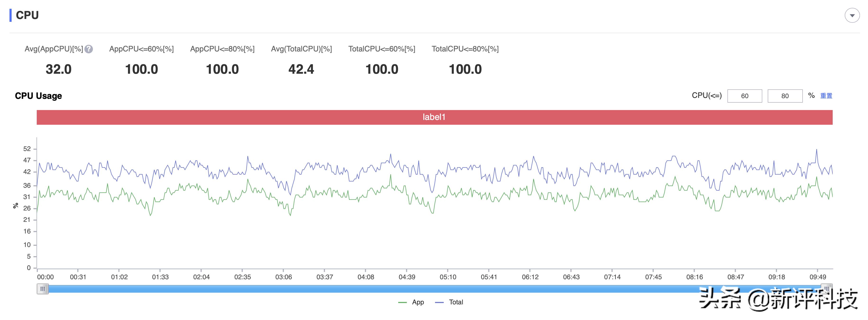Click left handle of timeline range slider
This screenshot has width=868, height=320.
click(x=42, y=289)
